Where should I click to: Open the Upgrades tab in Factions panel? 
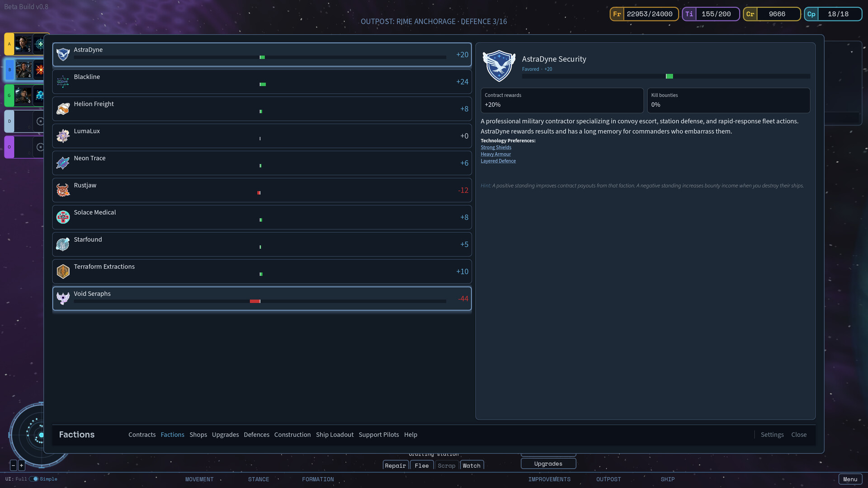click(x=225, y=435)
